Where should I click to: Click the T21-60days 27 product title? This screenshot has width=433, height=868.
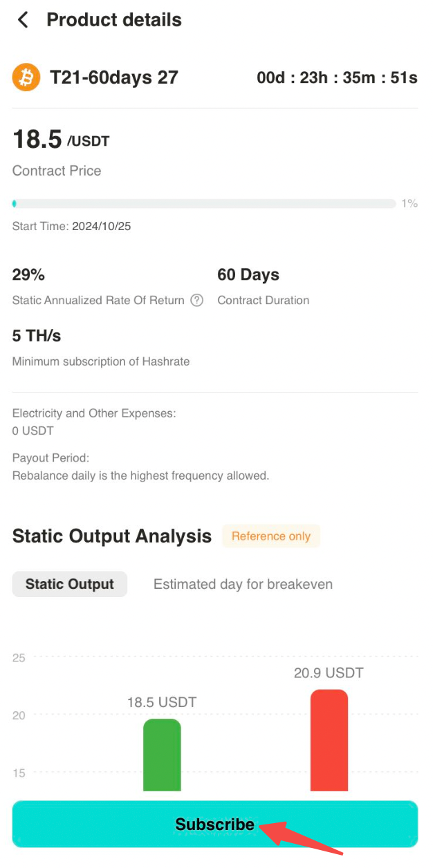click(x=114, y=77)
